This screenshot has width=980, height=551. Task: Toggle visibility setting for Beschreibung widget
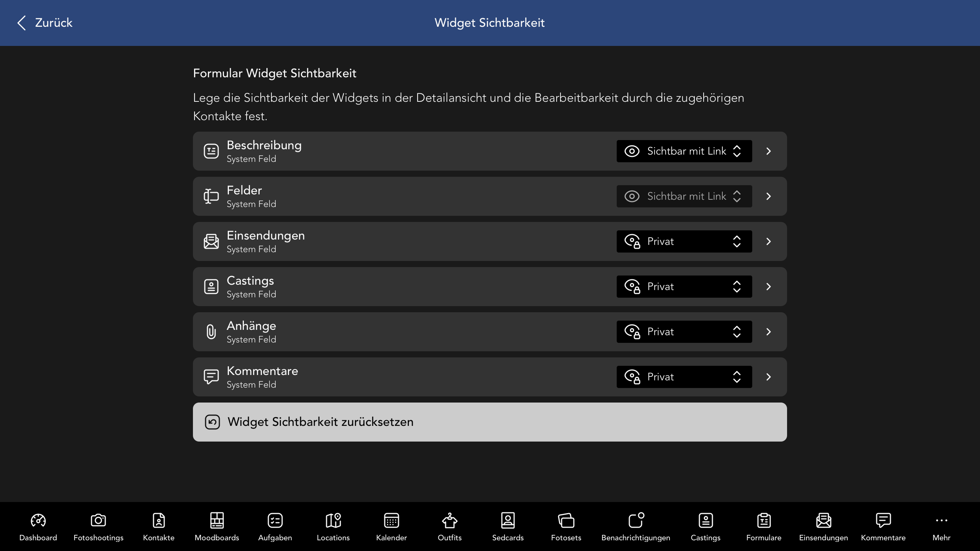pos(684,151)
